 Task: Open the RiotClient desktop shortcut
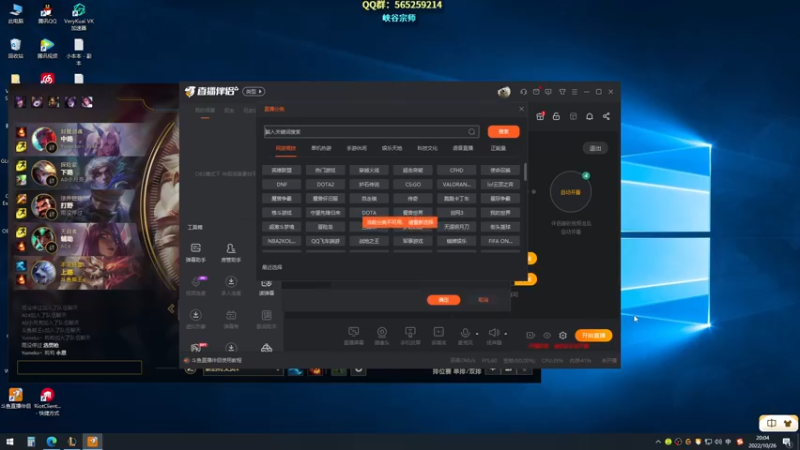click(47, 402)
